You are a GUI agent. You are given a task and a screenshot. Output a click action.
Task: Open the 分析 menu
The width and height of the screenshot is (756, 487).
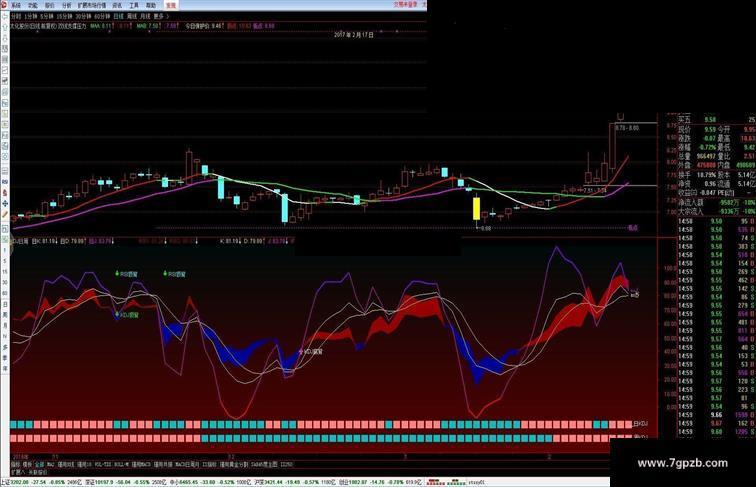click(x=67, y=5)
